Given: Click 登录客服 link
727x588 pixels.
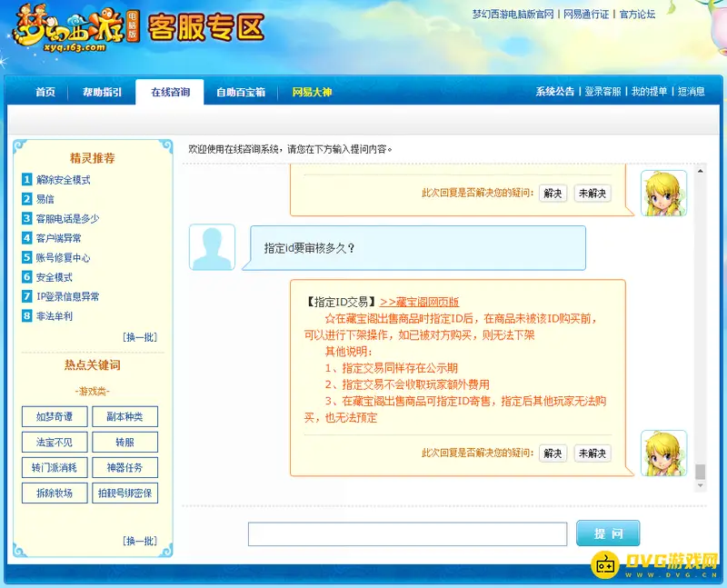Looking at the screenshot, I should (x=603, y=92).
